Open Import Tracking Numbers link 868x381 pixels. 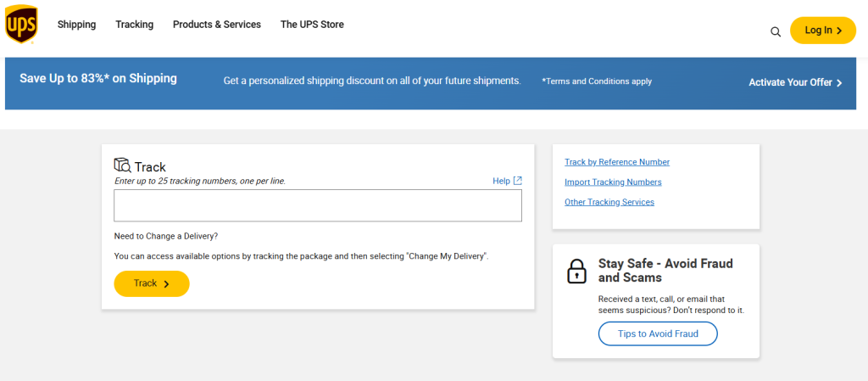tap(613, 182)
